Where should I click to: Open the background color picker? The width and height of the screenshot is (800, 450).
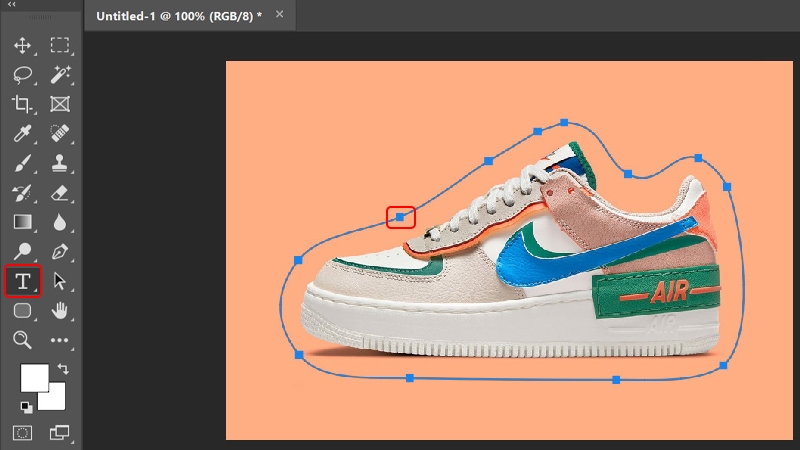(x=57, y=401)
